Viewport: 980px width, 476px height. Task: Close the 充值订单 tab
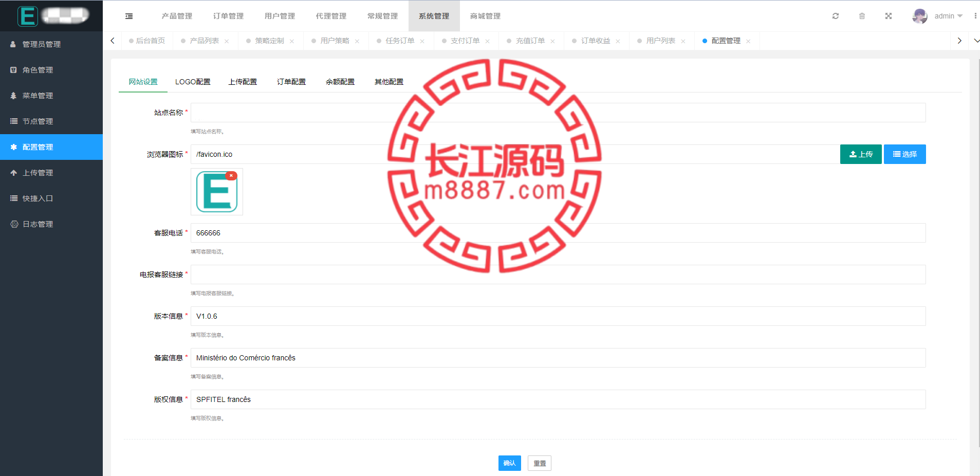pyautogui.click(x=553, y=41)
